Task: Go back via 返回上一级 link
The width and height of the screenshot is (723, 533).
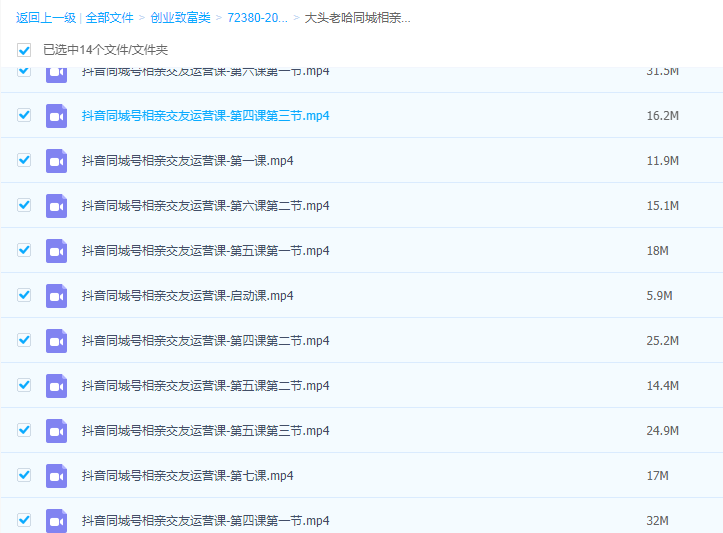Action: pyautogui.click(x=46, y=18)
